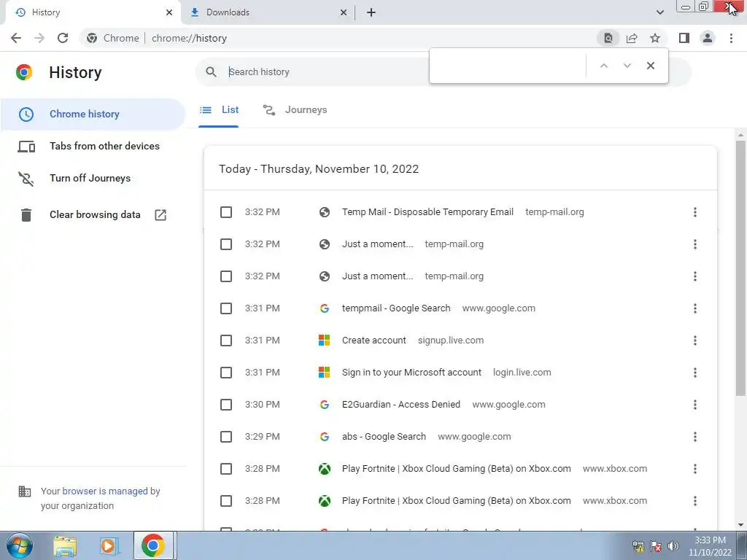The width and height of the screenshot is (747, 560).
Task: Tick the E2Guardian Access Denied checkbox
Action: pos(226,404)
